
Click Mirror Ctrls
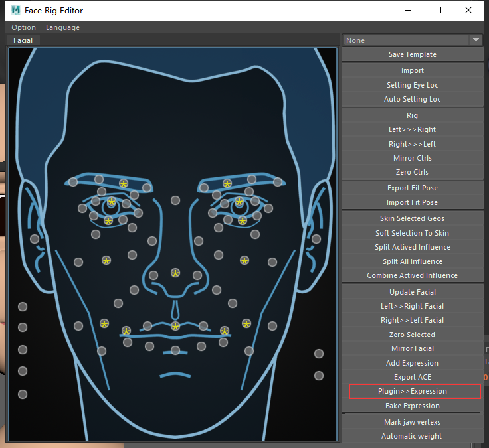tap(413, 158)
